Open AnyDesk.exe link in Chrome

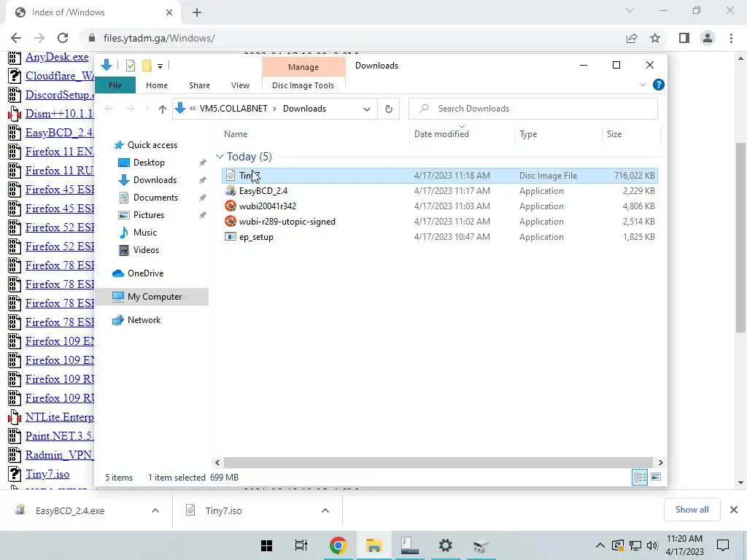coord(57,57)
